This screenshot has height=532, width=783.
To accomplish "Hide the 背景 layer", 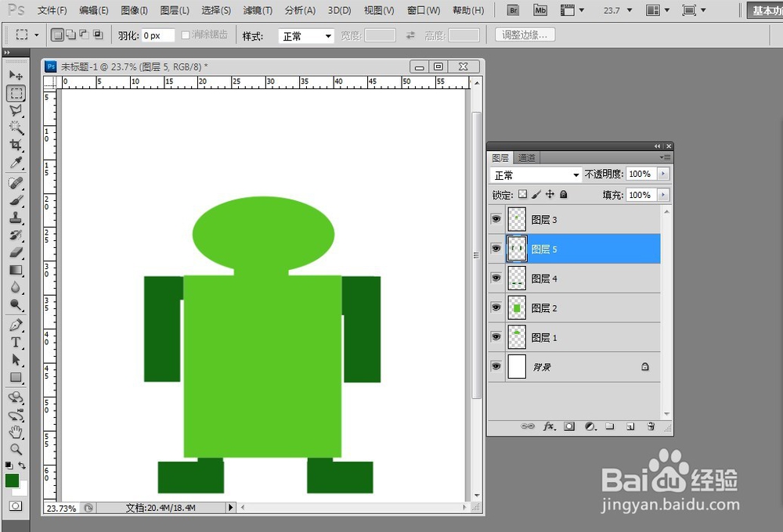I will coord(496,366).
